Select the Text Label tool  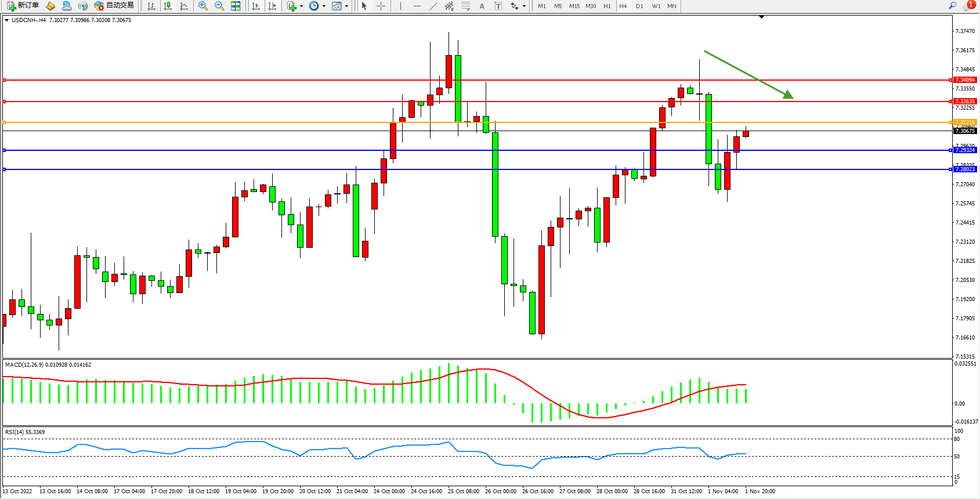[498, 6]
